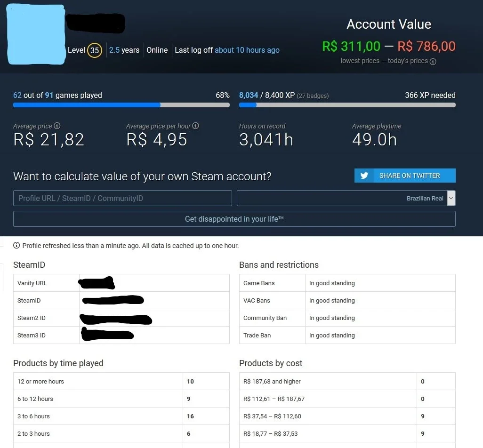The width and height of the screenshot is (483, 448).
Task: Click the R$ 4,95 price per hour value
Action: tap(156, 139)
